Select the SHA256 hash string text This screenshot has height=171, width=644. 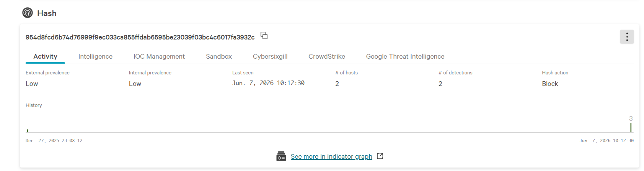(x=140, y=37)
